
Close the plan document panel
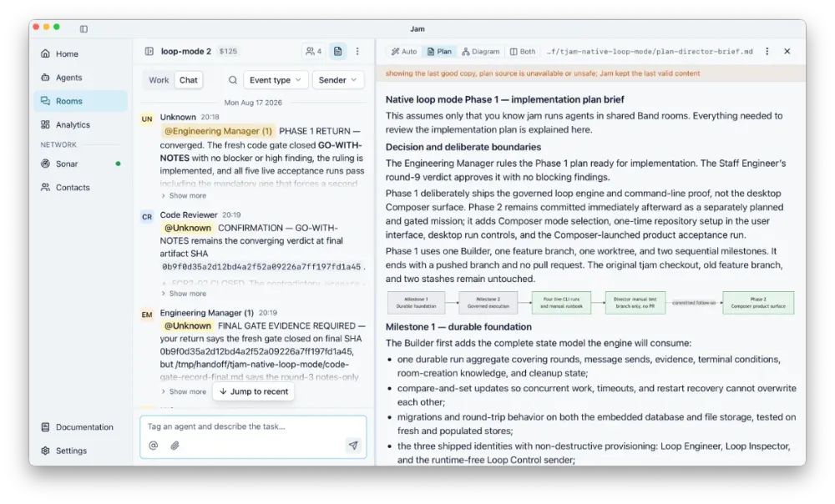[787, 51]
